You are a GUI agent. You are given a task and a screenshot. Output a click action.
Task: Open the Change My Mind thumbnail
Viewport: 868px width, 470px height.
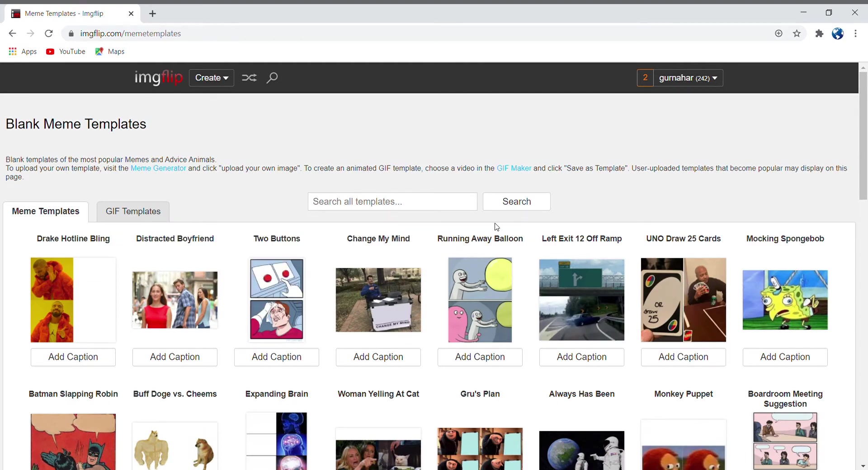(x=378, y=300)
